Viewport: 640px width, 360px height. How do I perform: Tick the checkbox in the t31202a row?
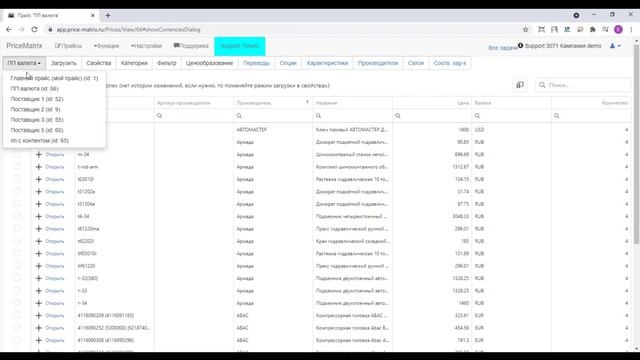[x=17, y=191]
